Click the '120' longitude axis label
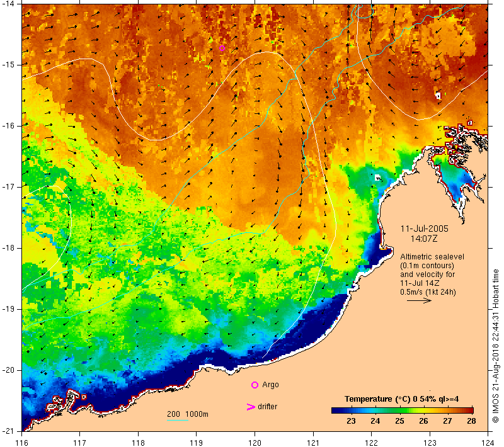 coord(255,443)
